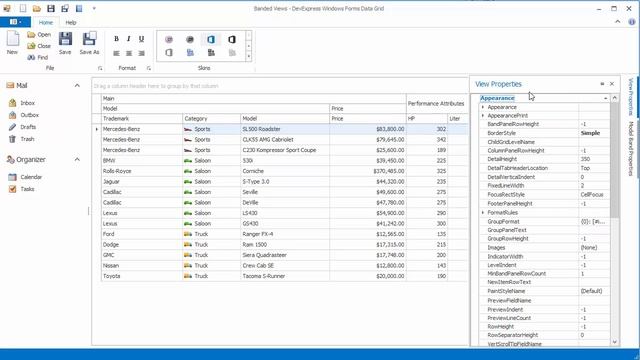Viewport: 640px width, 360px height.
Task: Click the SL500 Roadster model cell
Action: pyautogui.click(x=285, y=129)
